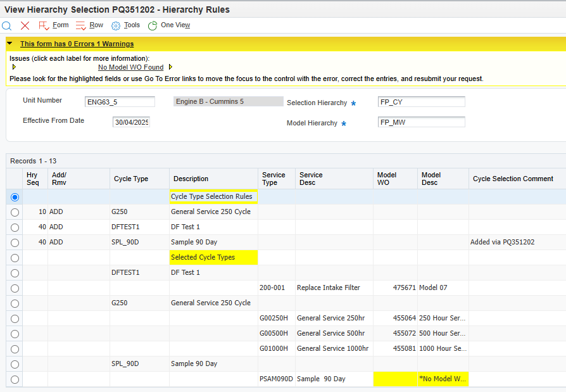Click the Unit Number input field

point(120,102)
